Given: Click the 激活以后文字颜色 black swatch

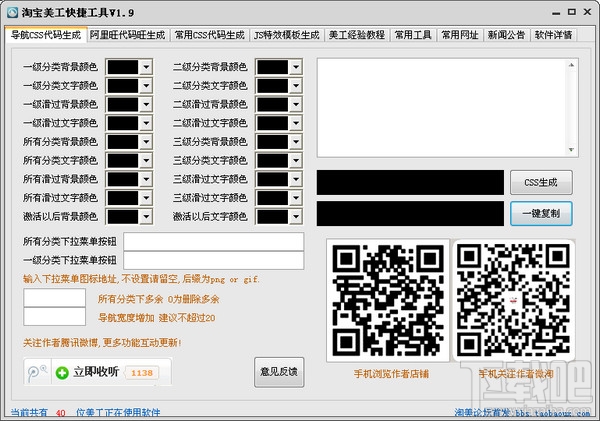Looking at the screenshot, I should click(272, 217).
